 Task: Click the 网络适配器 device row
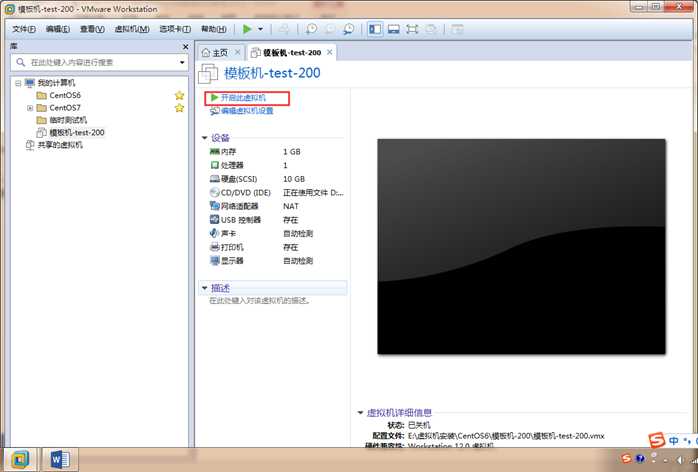(276, 206)
